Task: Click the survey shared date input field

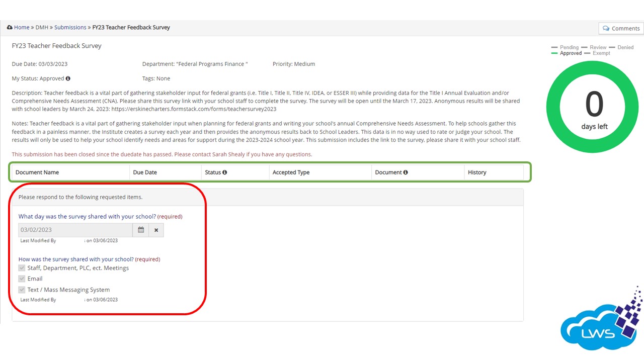Action: point(75,230)
